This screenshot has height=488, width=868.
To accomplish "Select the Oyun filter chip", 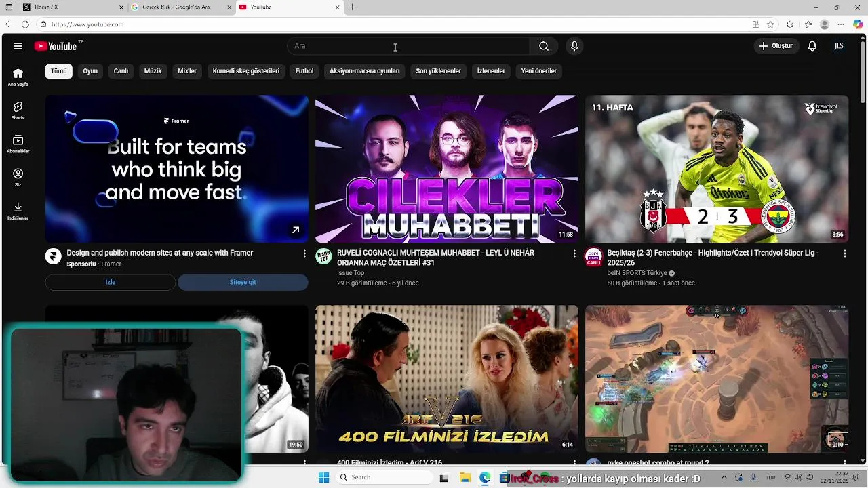I will click(90, 71).
